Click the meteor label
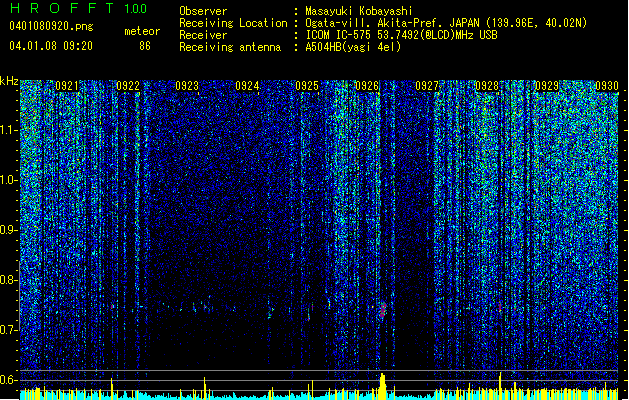This screenshot has height=400, width=629. click(142, 31)
